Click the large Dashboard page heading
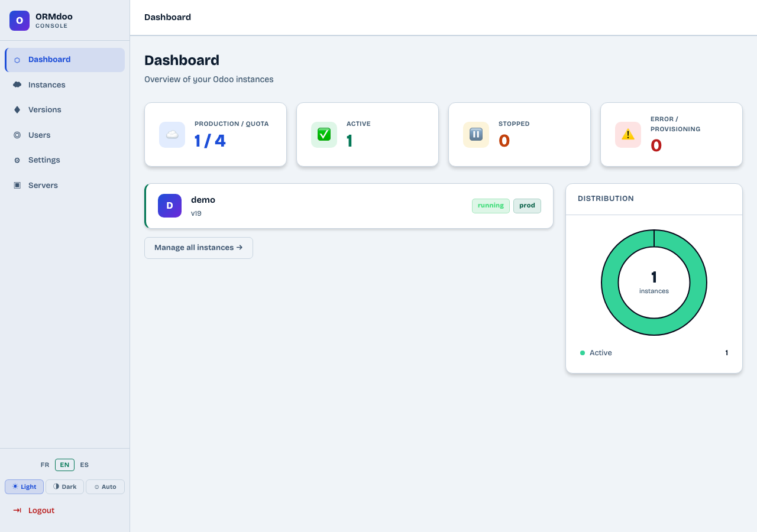 point(182,60)
